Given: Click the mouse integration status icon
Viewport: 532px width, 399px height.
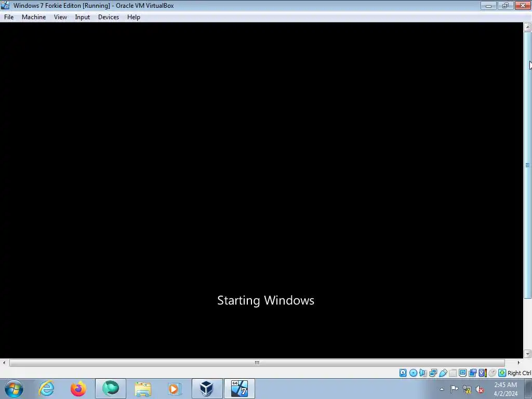Looking at the screenshot, I should coord(493,373).
